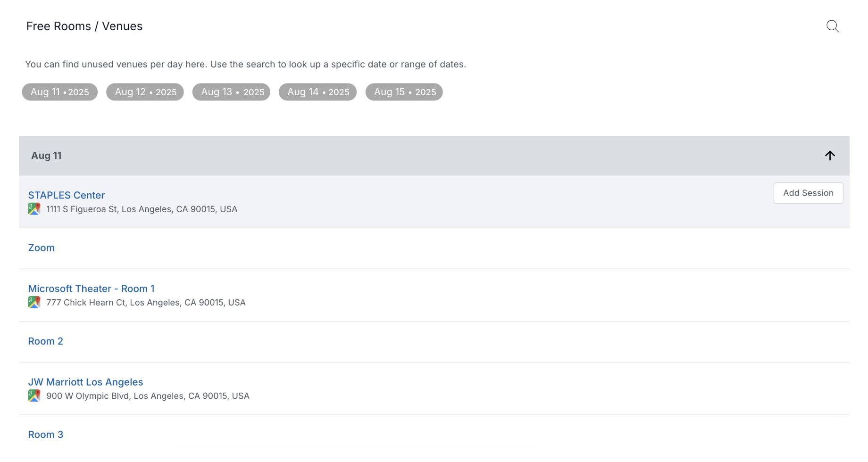Click the unused venues description text

246,64
